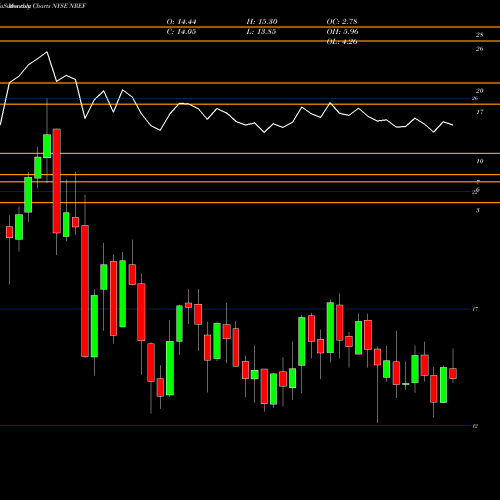Click the tallest red candlestick near the peak
Screen dimensions: 500x500
tap(57, 181)
